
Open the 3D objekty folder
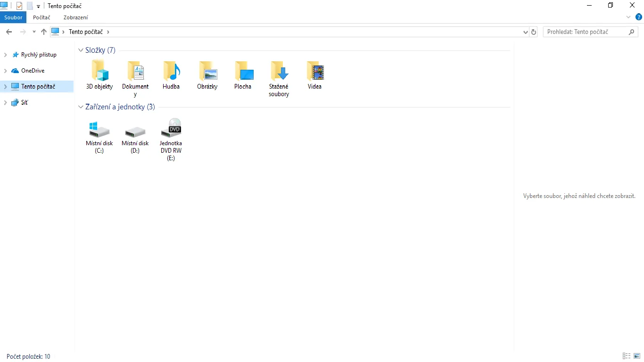(99, 75)
